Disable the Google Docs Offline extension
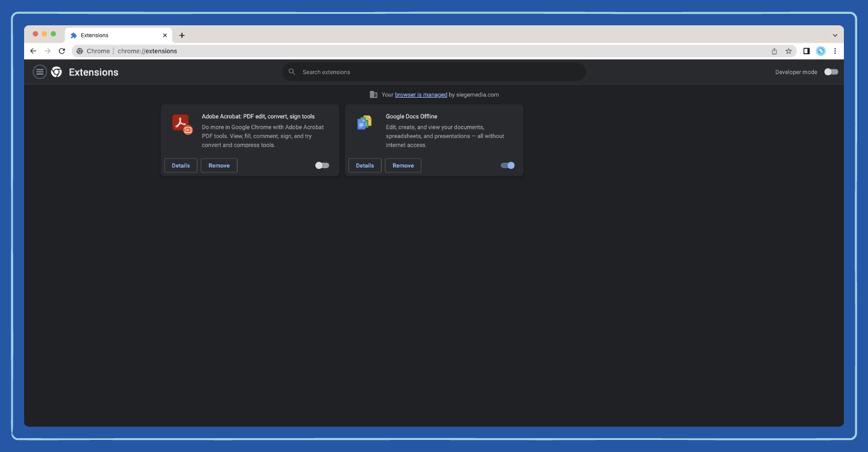 tap(507, 165)
